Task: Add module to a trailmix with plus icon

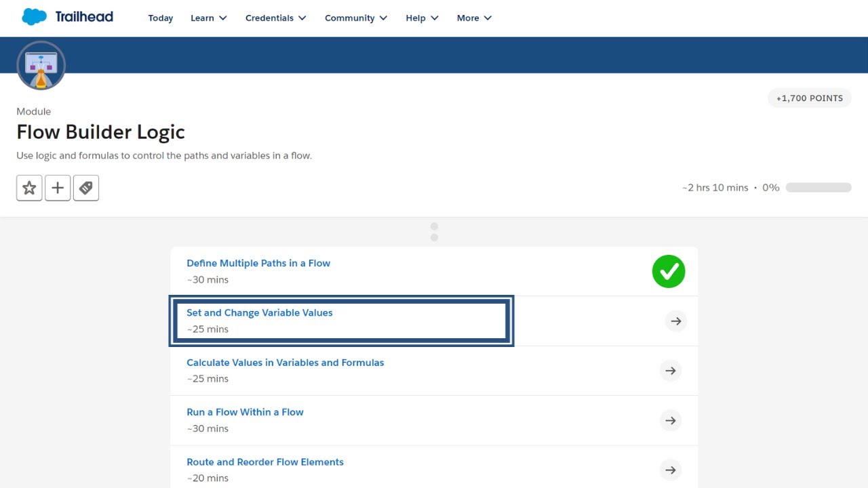Action: (x=58, y=188)
